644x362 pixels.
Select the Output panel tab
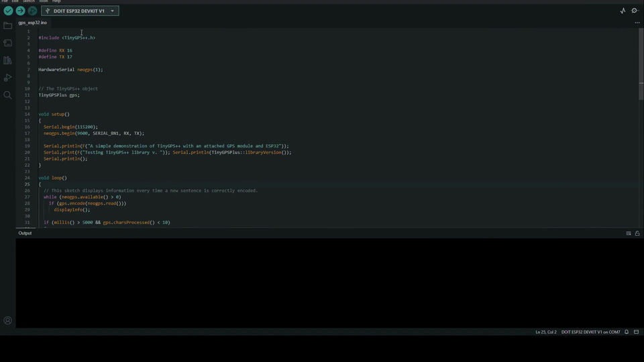coord(25,233)
